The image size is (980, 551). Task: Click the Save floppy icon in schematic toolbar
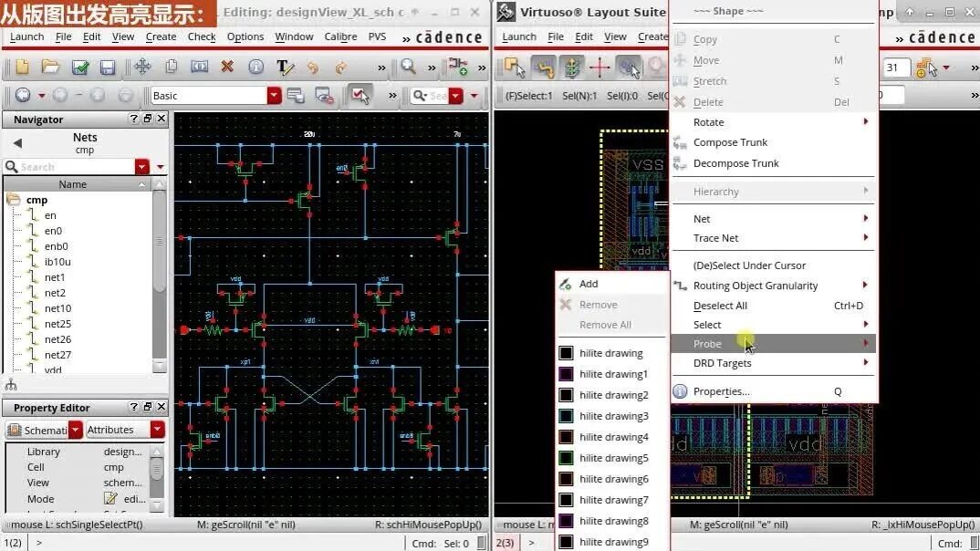coord(108,67)
